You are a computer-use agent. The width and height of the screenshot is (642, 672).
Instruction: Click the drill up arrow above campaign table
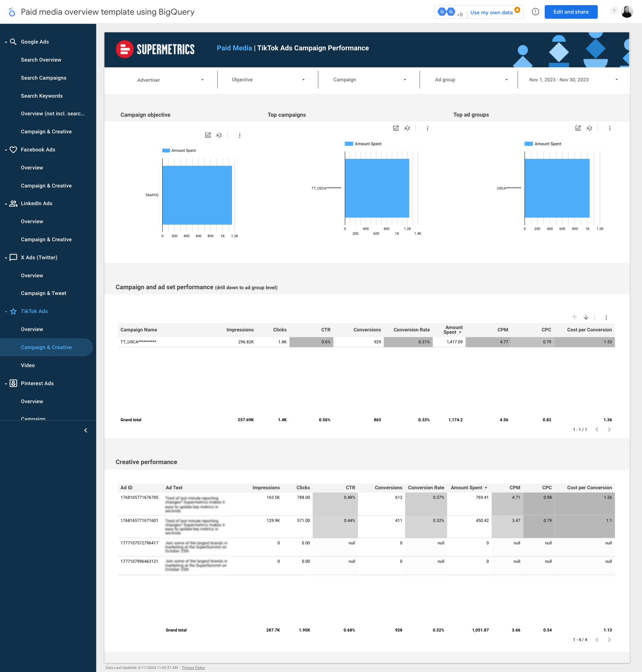coord(574,317)
